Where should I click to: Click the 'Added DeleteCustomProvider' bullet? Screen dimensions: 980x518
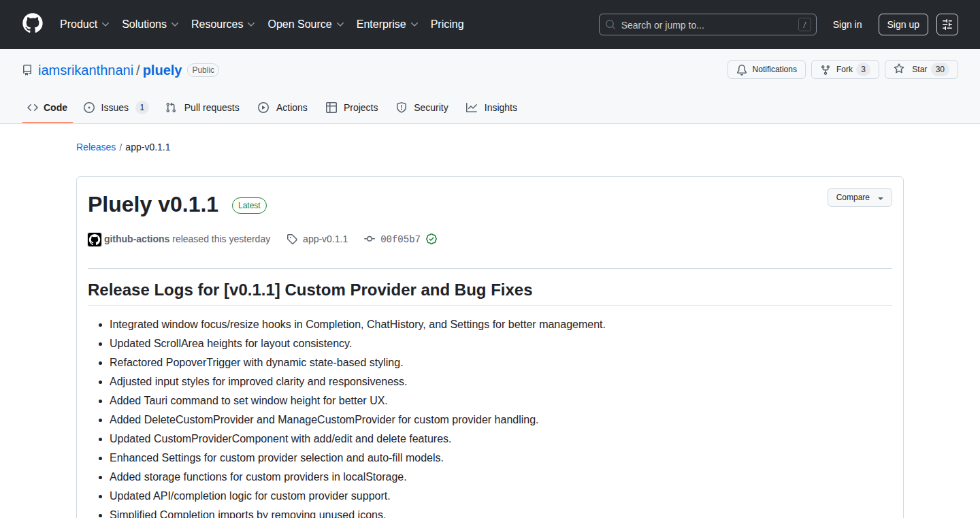point(324,419)
